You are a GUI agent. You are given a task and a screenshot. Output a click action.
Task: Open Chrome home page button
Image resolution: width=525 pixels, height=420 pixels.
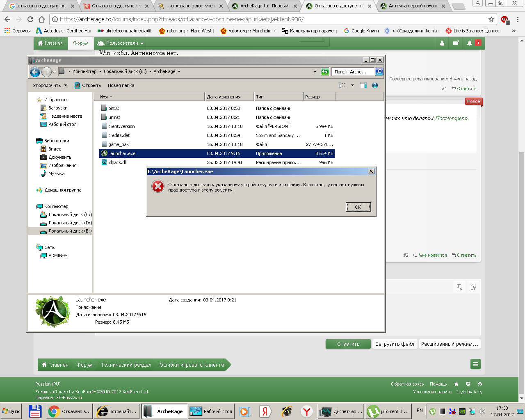click(x=42, y=19)
